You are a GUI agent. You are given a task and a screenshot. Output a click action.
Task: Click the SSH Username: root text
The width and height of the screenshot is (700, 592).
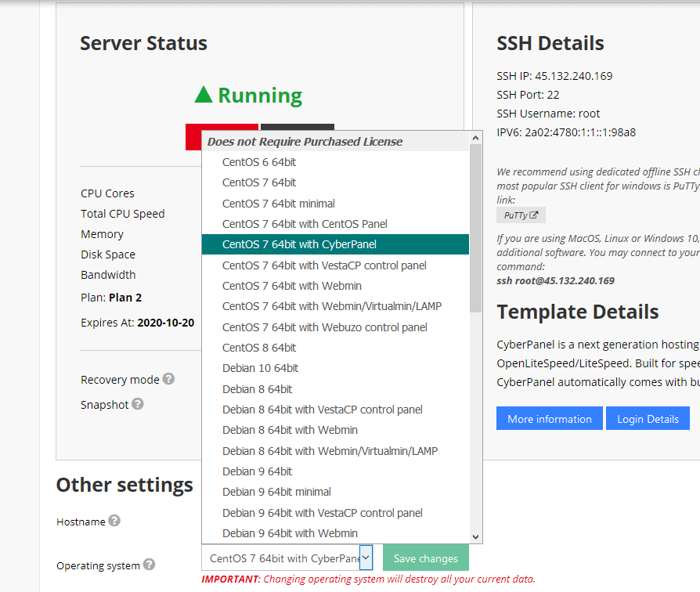pyautogui.click(x=548, y=114)
